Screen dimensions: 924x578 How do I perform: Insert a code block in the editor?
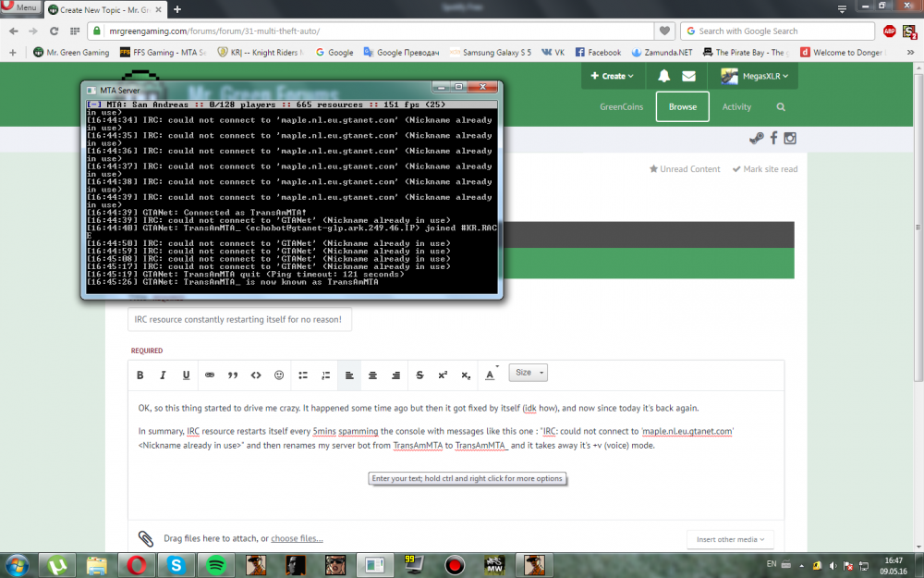[x=256, y=375]
